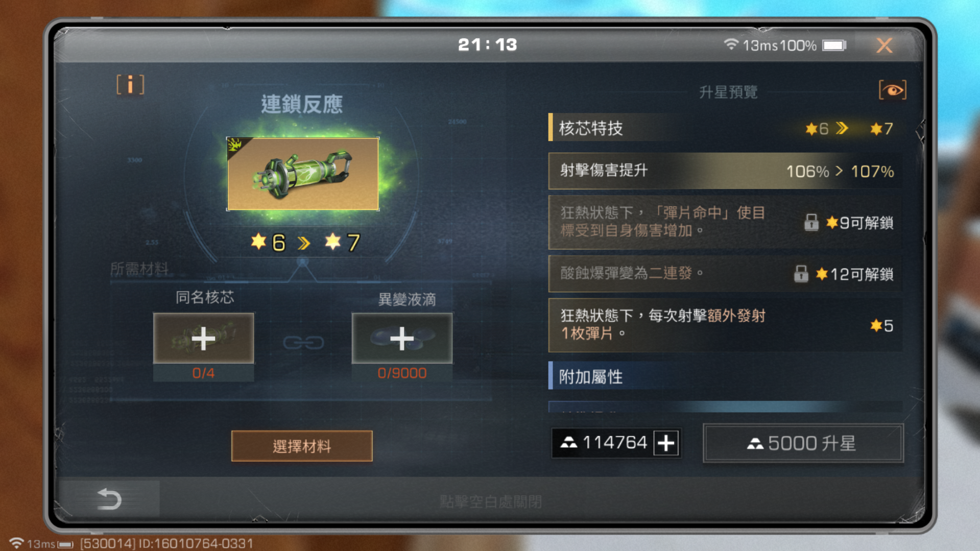Click the lock icon for ★9 skill

811,223
